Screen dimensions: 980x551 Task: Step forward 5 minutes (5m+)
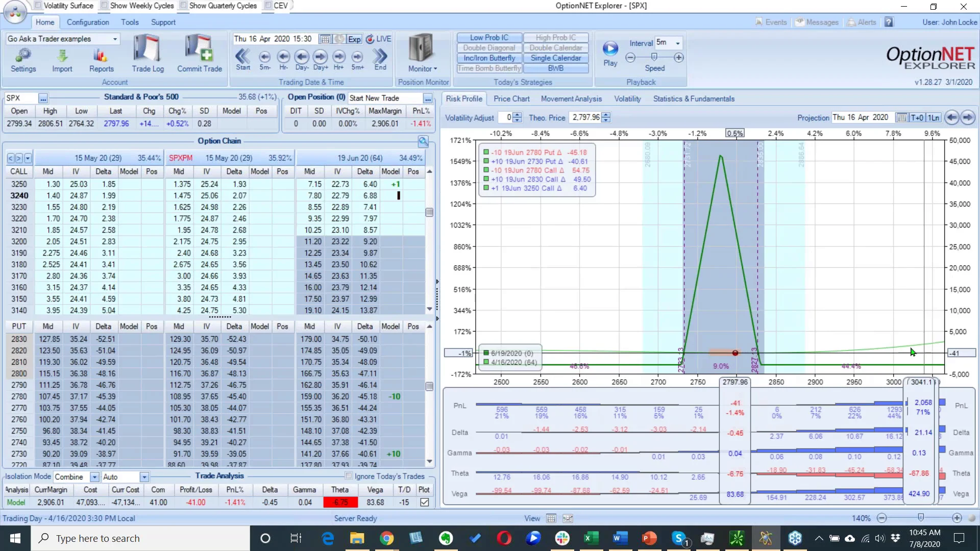tap(357, 59)
